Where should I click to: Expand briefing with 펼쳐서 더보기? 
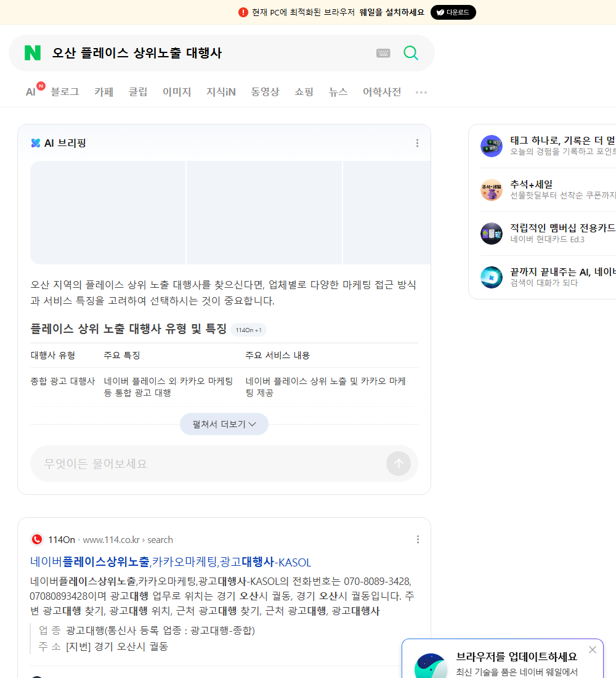224,424
